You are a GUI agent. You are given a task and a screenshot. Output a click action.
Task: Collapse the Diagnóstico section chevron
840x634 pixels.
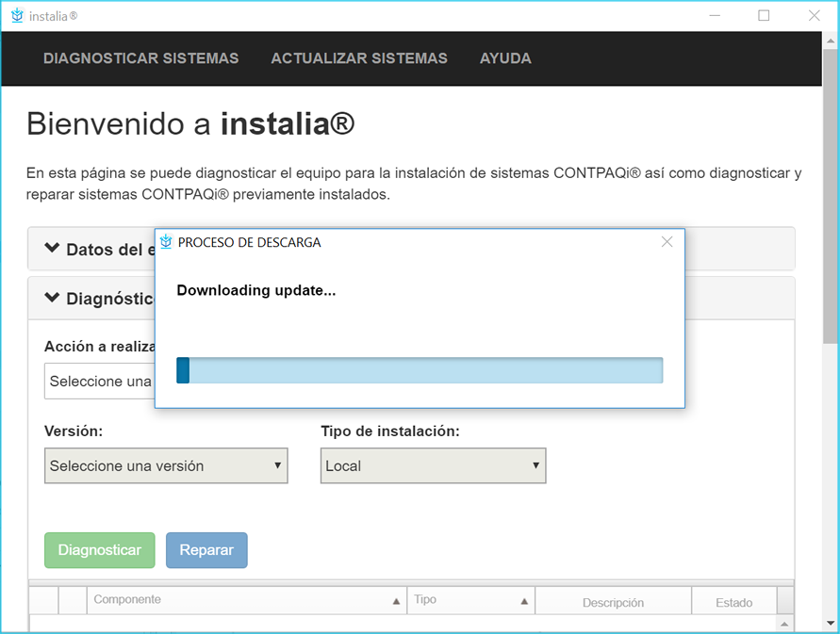pos(52,297)
